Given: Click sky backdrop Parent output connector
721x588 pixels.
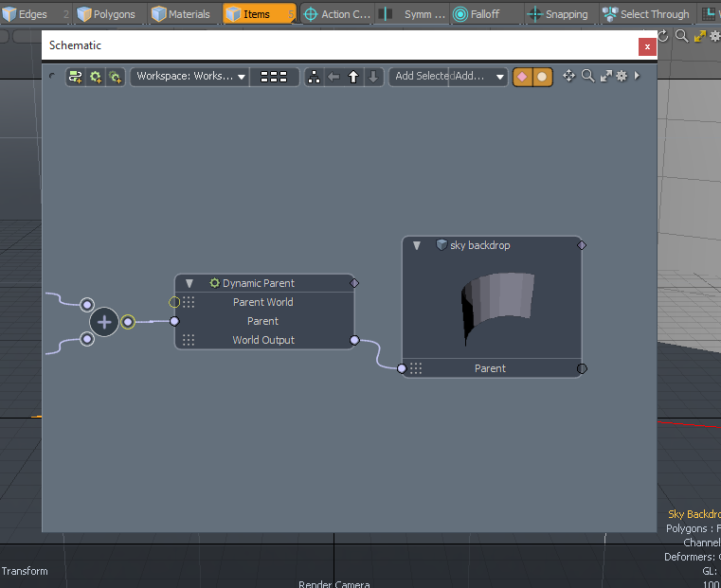Looking at the screenshot, I should (582, 368).
